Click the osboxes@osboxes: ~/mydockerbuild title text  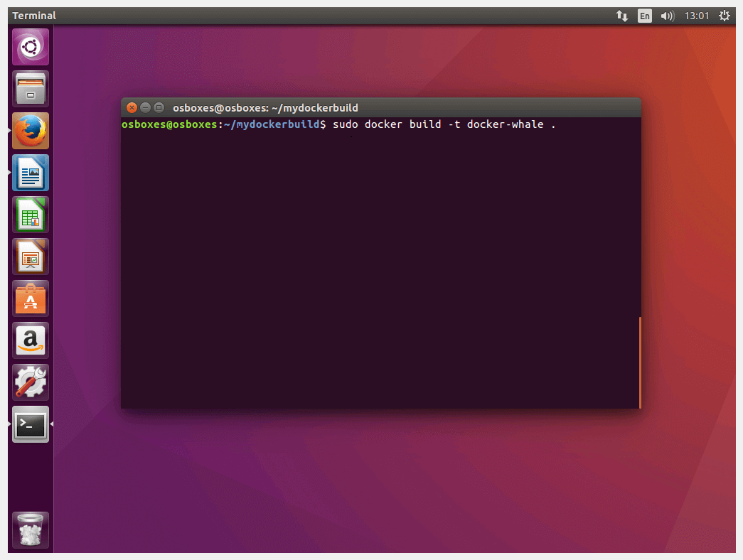(x=265, y=108)
